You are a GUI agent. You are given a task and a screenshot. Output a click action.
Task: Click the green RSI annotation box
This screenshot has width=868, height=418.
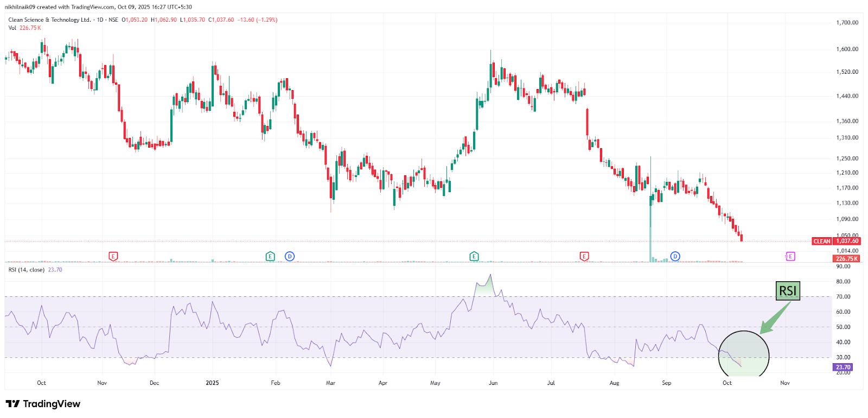(x=788, y=291)
